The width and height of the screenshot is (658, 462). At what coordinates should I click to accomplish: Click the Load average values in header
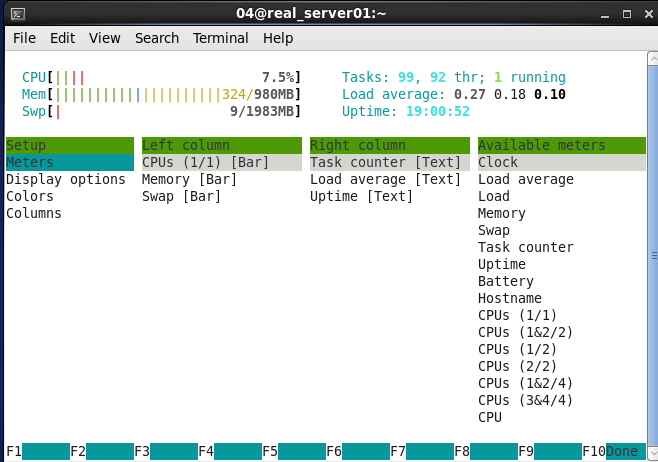pyautogui.click(x=509, y=94)
